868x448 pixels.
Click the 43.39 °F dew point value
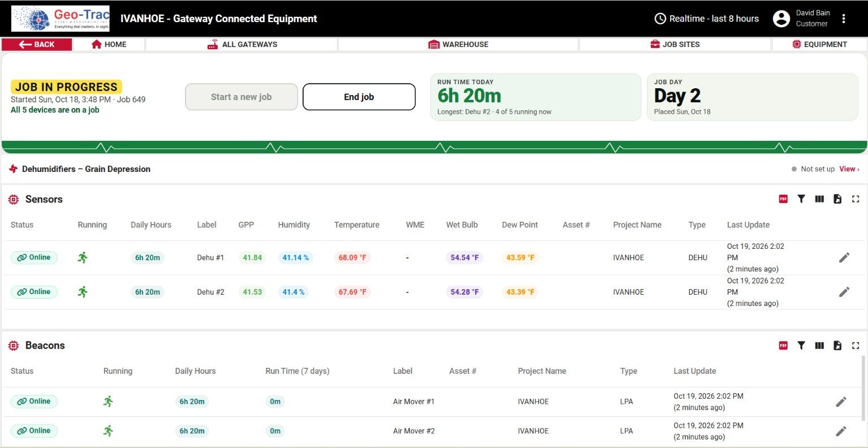coord(520,292)
